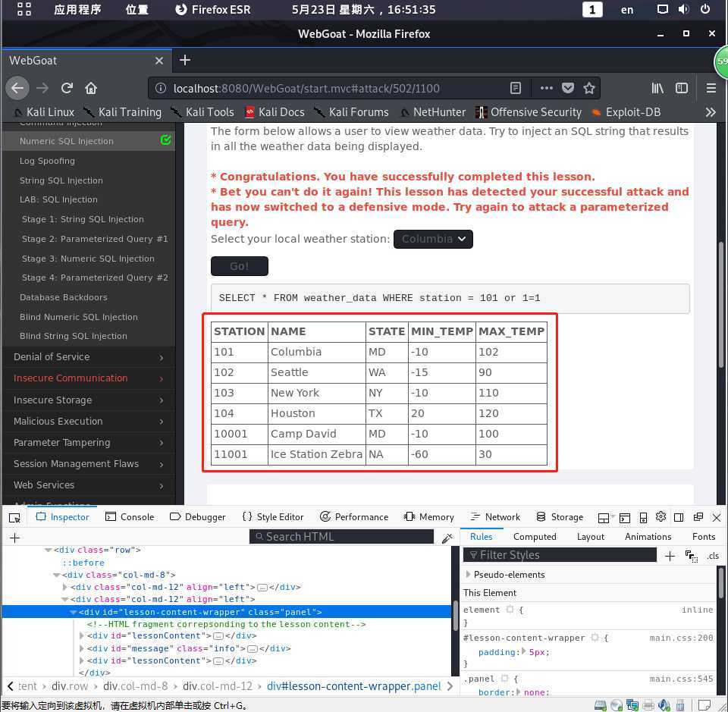Screen dimensions: 728x712
Task: Toggle .cls class panel
Action: point(713,556)
